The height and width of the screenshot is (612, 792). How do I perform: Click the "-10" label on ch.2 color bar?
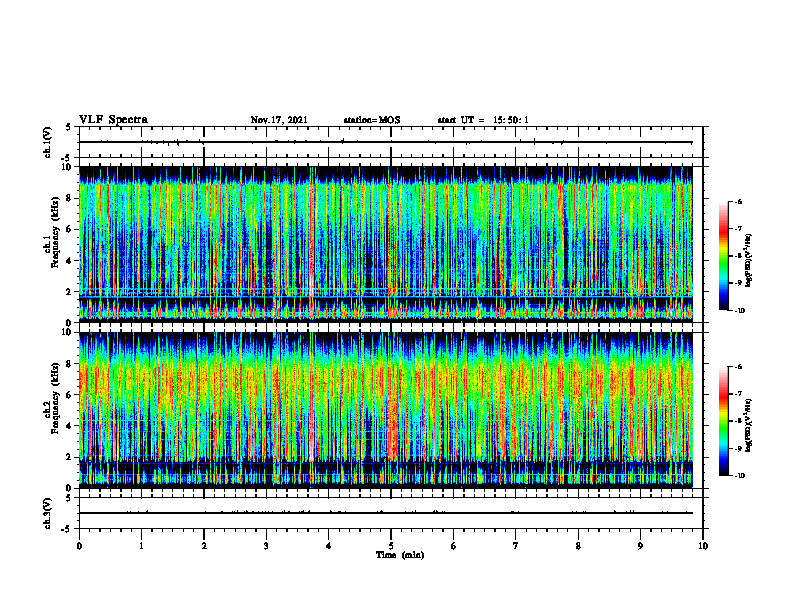coord(739,476)
